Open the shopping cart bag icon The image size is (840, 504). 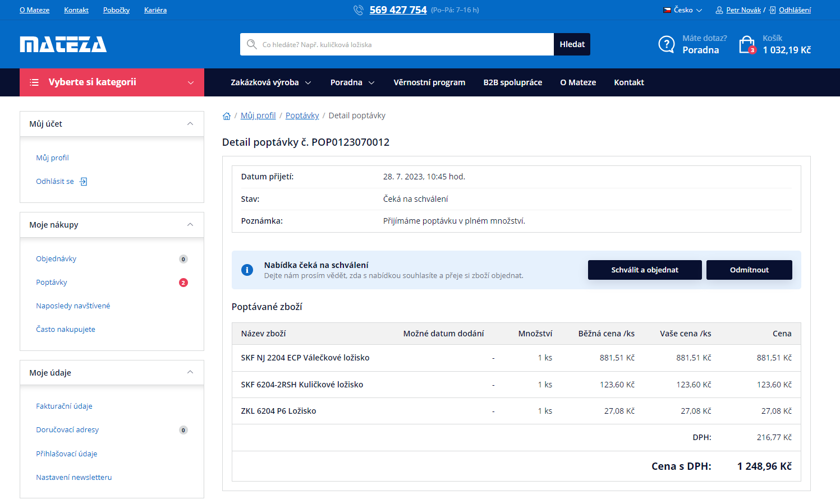click(x=747, y=44)
